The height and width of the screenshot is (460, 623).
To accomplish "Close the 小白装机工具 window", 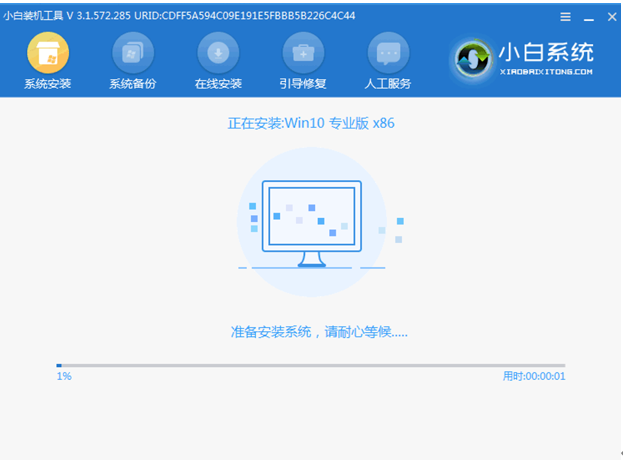I will [612, 17].
